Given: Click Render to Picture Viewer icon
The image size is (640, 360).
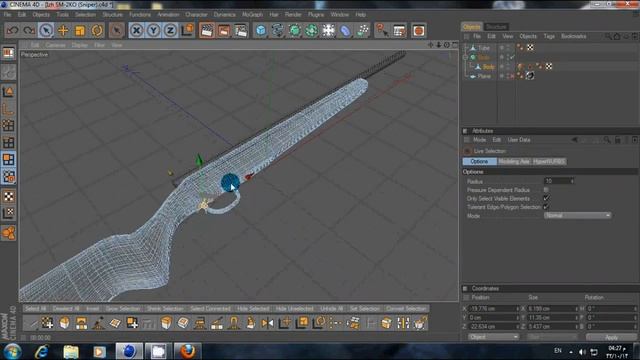Looking at the screenshot, I should point(224,31).
